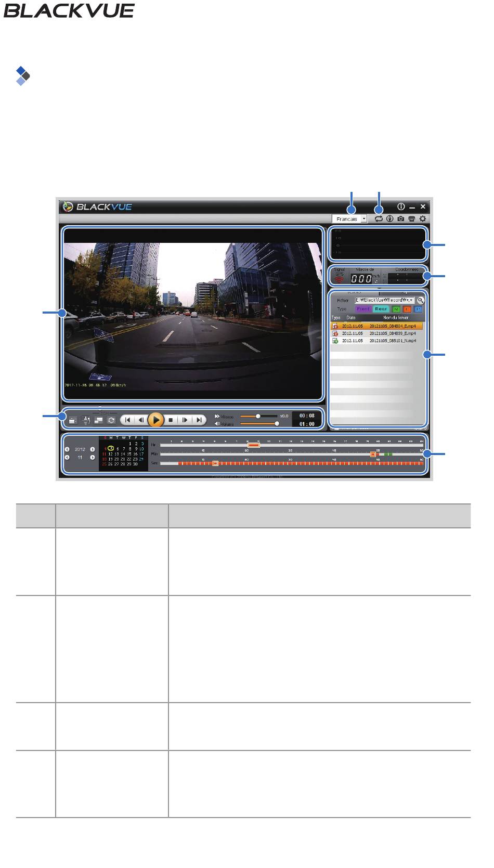Viewport: 494px width, 868px height.
Task: Click the print icon in the toolbar
Action: point(411,219)
